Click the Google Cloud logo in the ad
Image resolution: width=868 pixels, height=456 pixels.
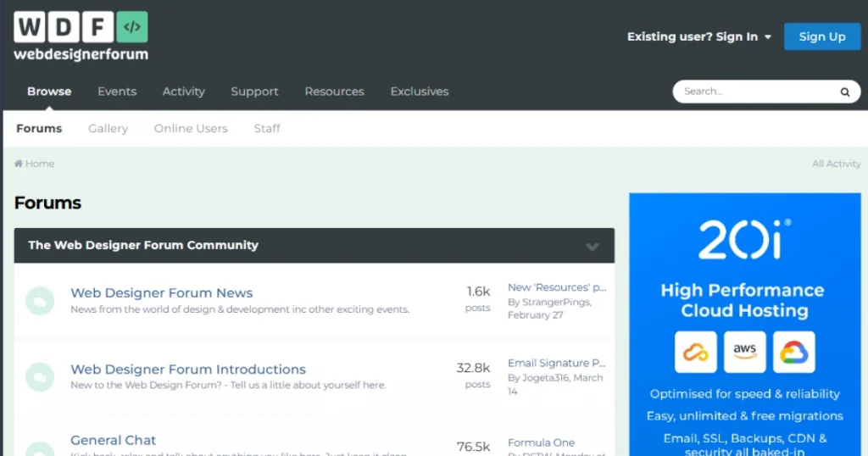[x=793, y=352]
